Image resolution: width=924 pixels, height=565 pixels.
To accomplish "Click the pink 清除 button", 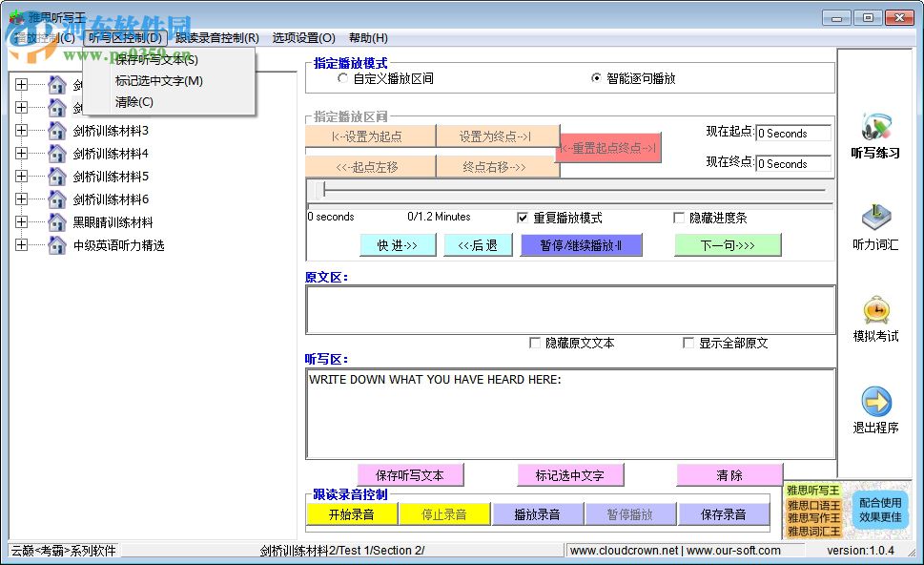I will point(729,474).
